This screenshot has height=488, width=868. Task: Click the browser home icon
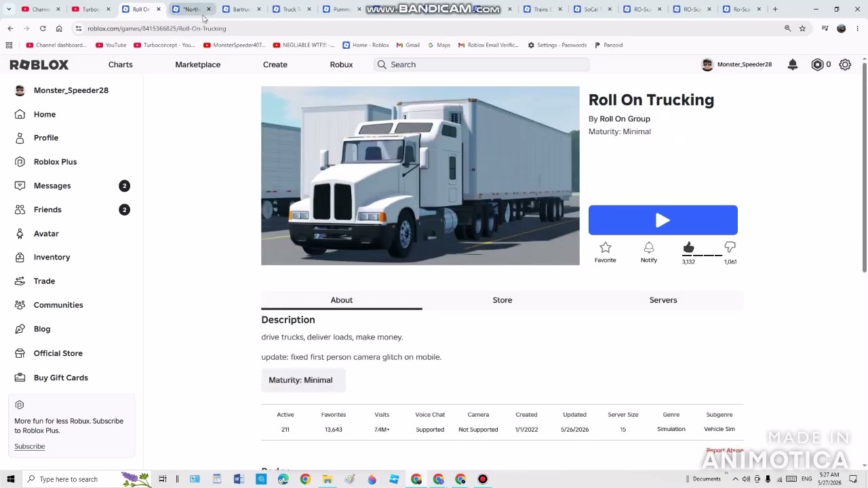pyautogui.click(x=59, y=28)
